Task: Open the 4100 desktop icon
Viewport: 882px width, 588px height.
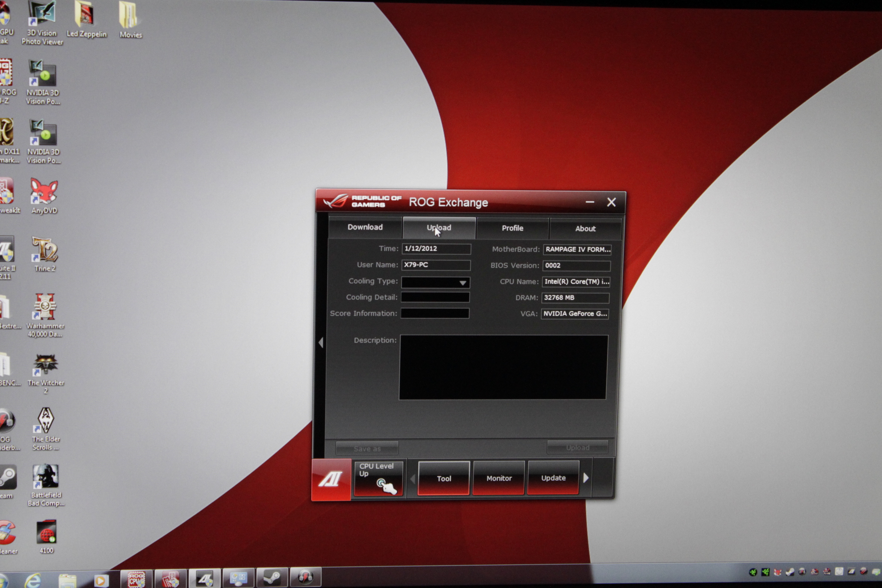Action: point(46,537)
